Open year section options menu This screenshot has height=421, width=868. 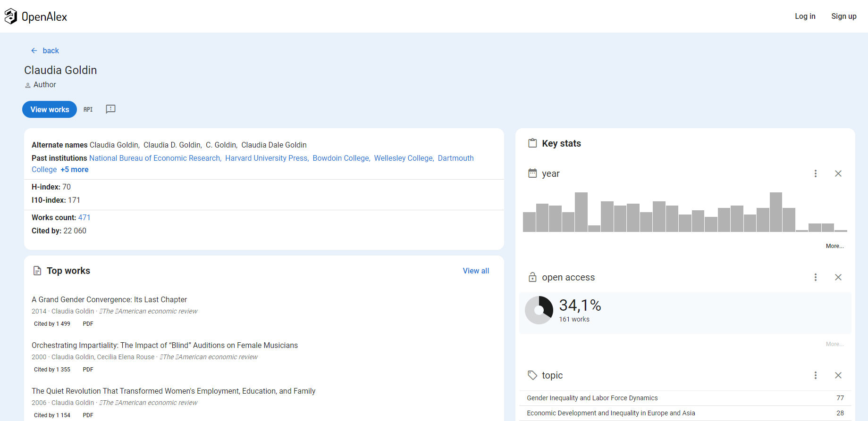(x=815, y=173)
